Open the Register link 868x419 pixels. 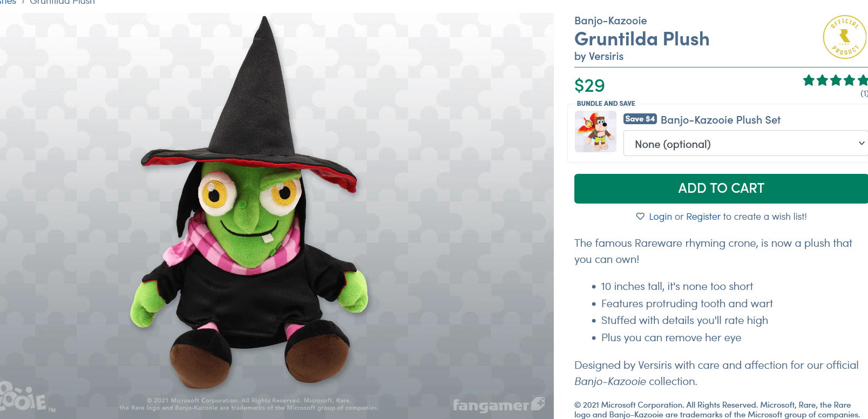[x=703, y=217]
